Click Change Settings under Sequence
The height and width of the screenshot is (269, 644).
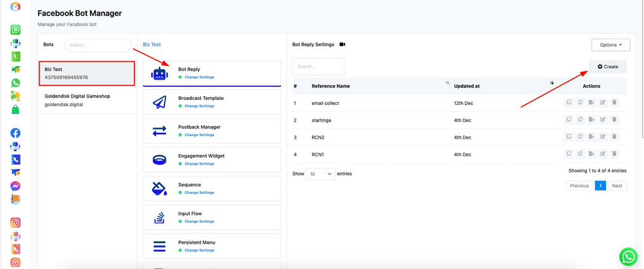199,192
